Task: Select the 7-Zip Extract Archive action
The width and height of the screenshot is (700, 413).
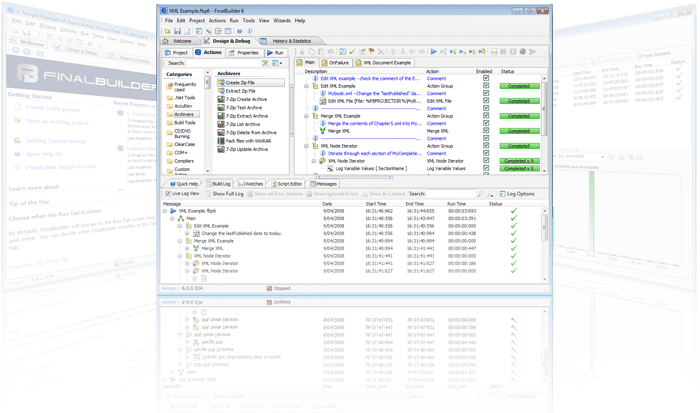Action: click(242, 116)
